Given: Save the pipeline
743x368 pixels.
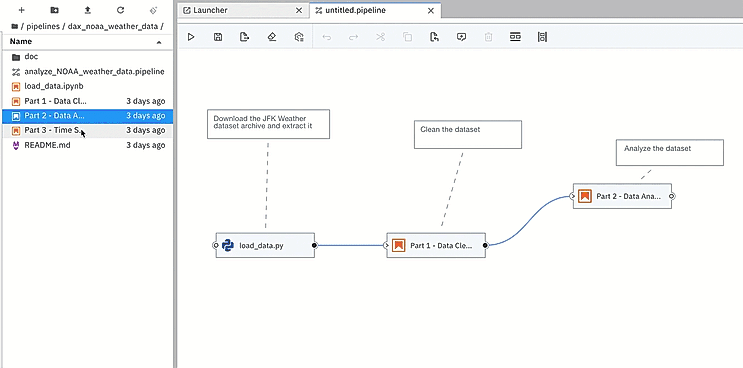Looking at the screenshot, I should (x=218, y=37).
